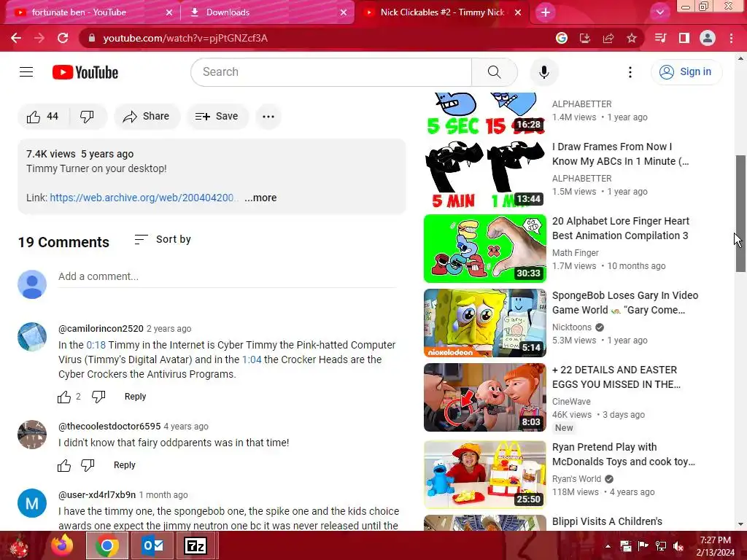Open I Draw Frames From Now video title
This screenshot has height=560, width=747.
(x=620, y=154)
